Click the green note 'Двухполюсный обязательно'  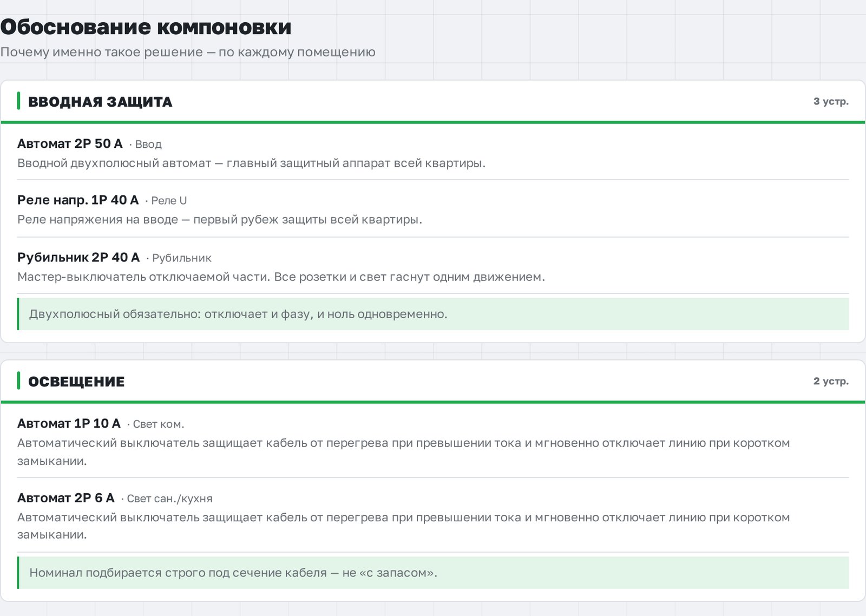point(433,314)
